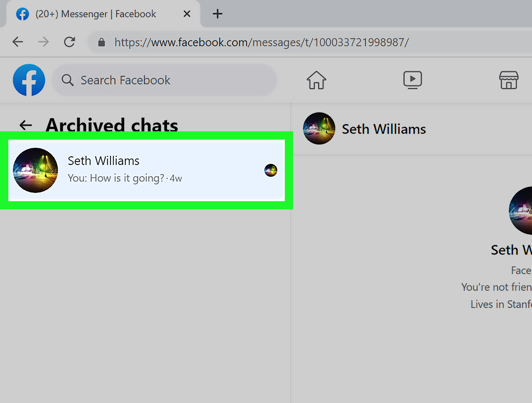Open the Home feed icon
The height and width of the screenshot is (403, 532).
316,80
